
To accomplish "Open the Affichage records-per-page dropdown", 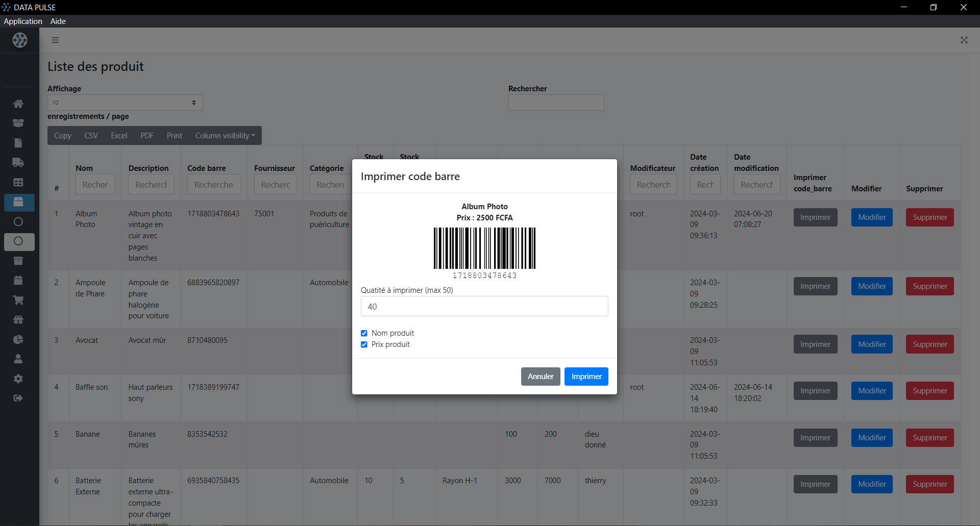I will 125,103.
